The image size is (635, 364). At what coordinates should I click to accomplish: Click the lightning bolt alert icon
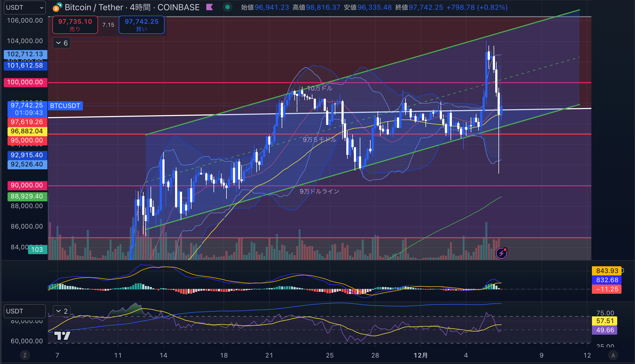pos(501,253)
